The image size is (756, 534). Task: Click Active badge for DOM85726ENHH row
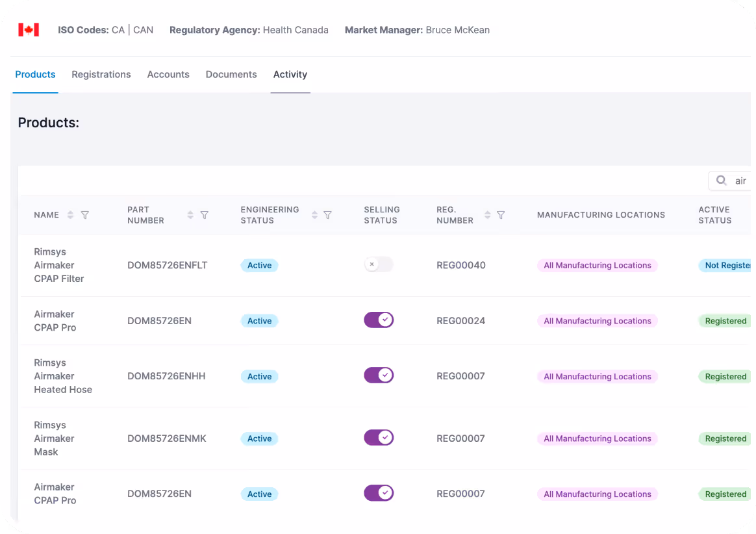[x=259, y=376]
